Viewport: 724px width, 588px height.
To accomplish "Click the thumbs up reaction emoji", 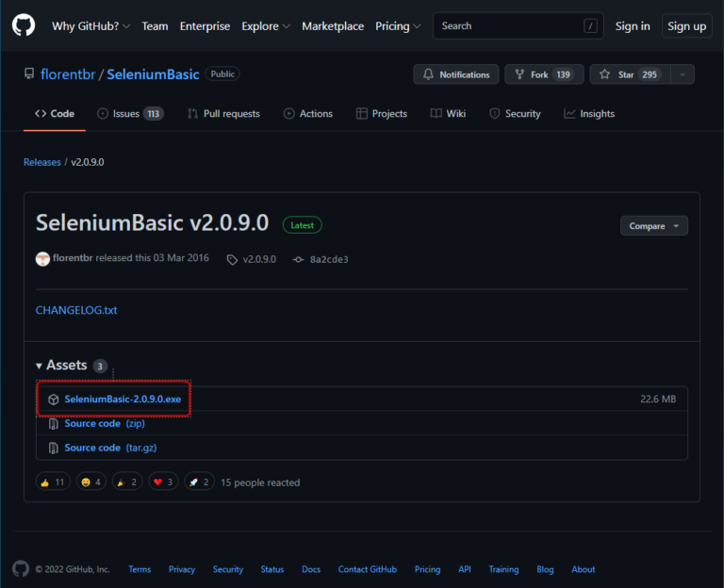I will click(43, 482).
